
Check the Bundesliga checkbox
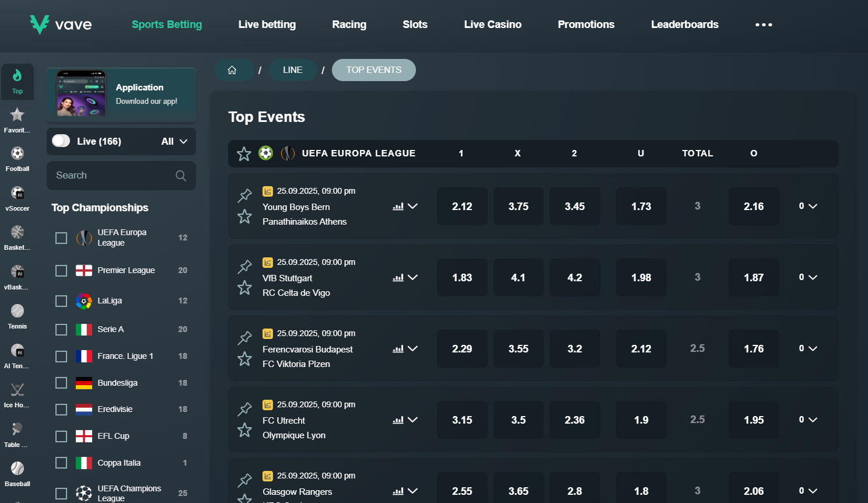coord(61,383)
